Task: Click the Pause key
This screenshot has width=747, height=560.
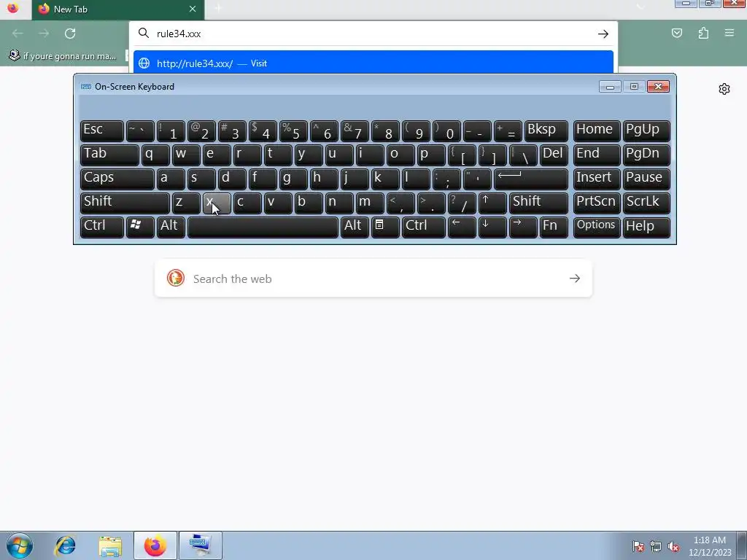Action: click(x=646, y=179)
